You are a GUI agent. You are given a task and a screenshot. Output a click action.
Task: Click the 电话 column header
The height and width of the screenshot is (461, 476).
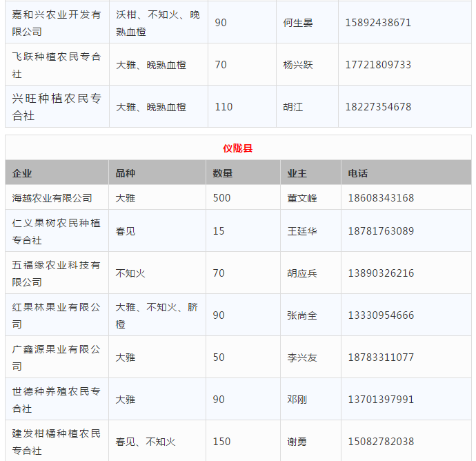click(x=358, y=173)
